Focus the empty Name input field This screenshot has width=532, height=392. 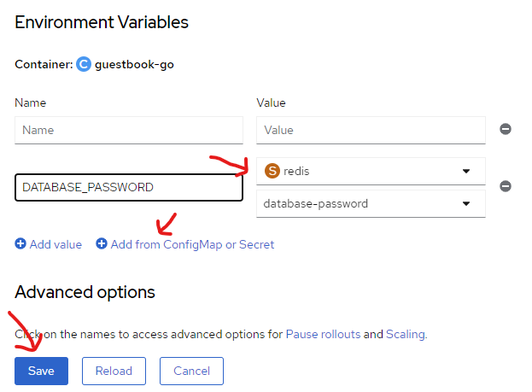129,131
